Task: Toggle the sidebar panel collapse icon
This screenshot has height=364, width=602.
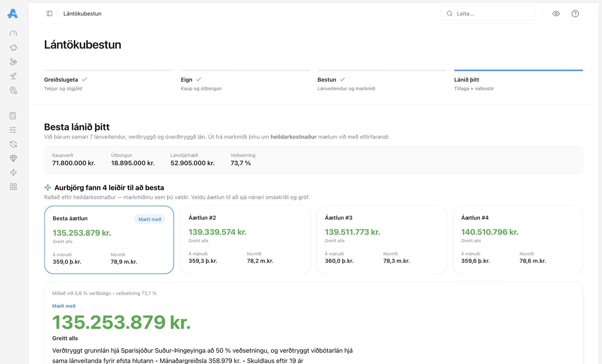Action: 49,14
